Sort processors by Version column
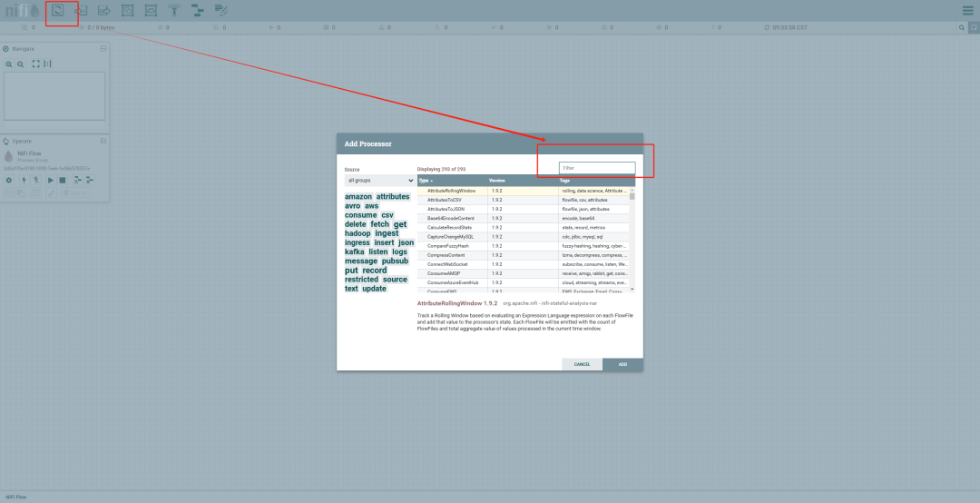The height and width of the screenshot is (503, 980). pos(523,180)
